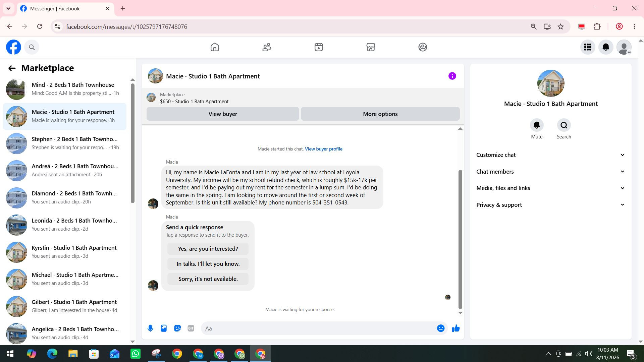This screenshot has width=644, height=362.
Task: Open Michael Studio Apartment conversation
Action: [65, 279]
